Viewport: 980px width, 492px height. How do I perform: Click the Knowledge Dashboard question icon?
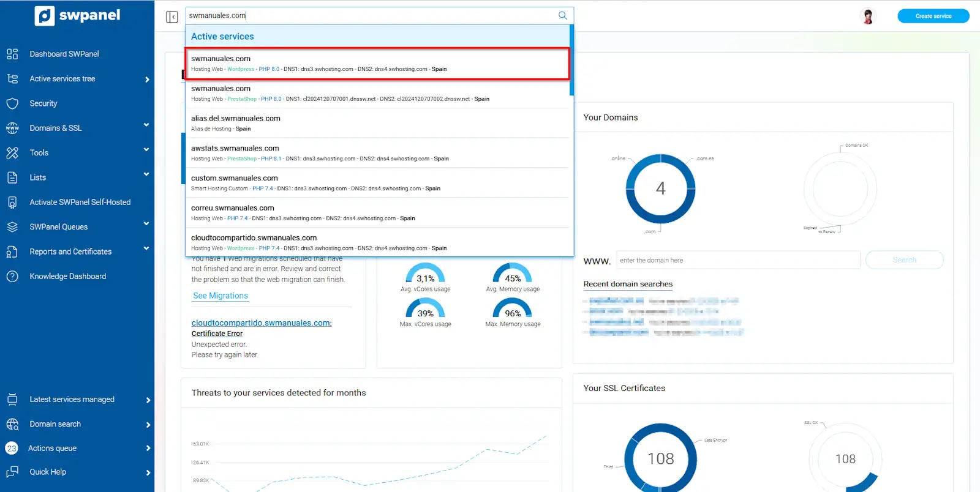pos(12,276)
